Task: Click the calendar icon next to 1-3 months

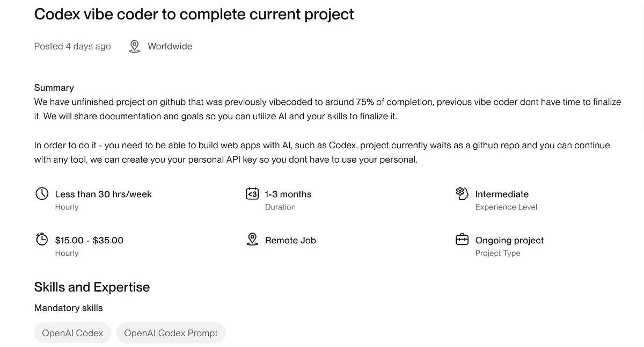Action: (x=252, y=194)
